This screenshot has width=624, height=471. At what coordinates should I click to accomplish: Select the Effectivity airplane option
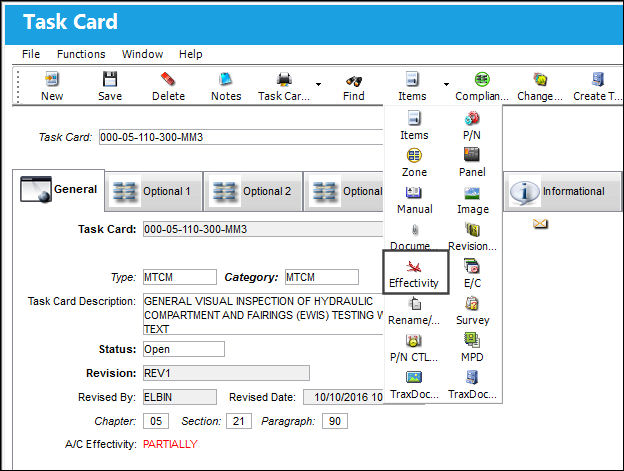[x=414, y=274]
